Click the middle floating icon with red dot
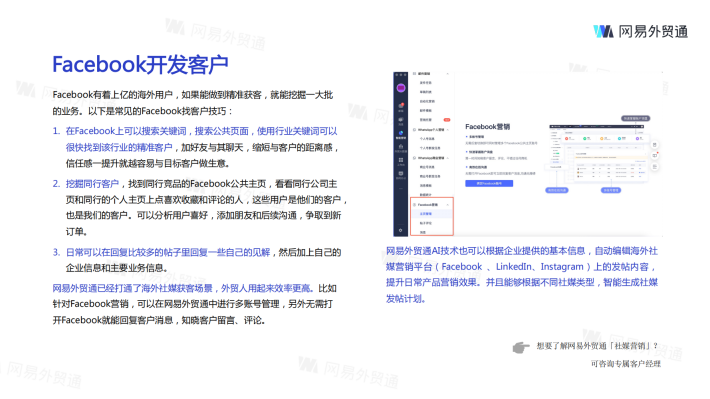This screenshot has height=399, width=710. tap(654, 155)
